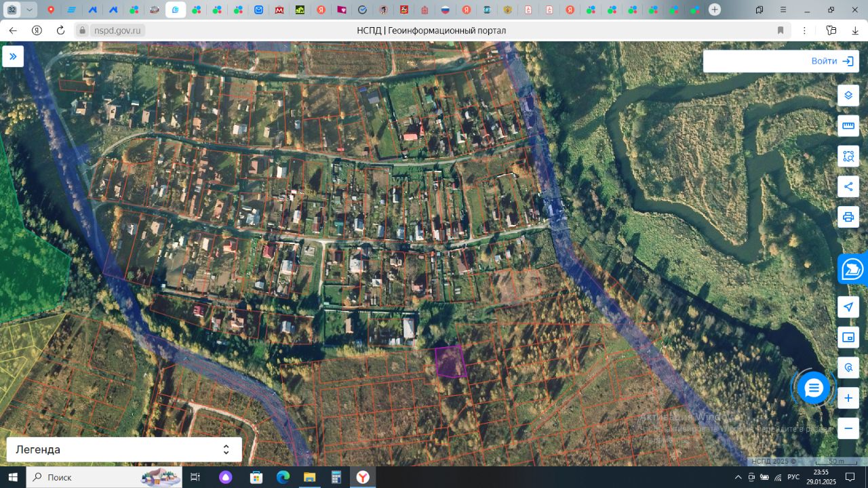Zoom in on the map
This screenshot has height=488, width=868.
[x=848, y=398]
